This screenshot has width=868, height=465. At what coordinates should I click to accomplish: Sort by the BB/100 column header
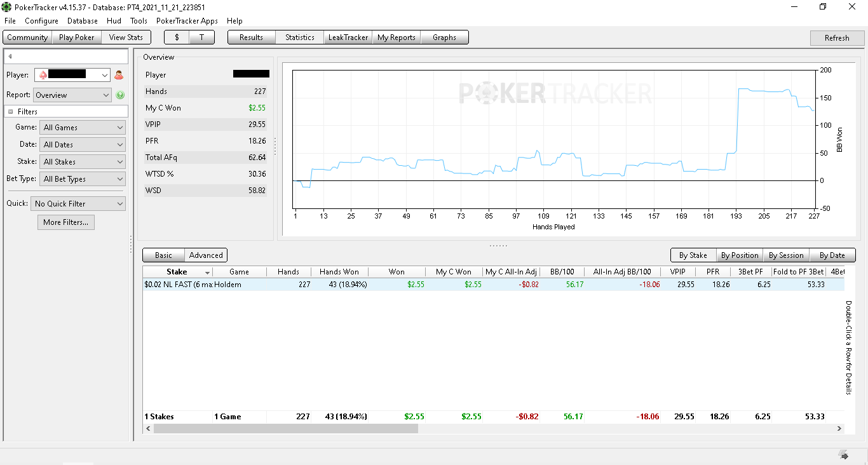(562, 272)
